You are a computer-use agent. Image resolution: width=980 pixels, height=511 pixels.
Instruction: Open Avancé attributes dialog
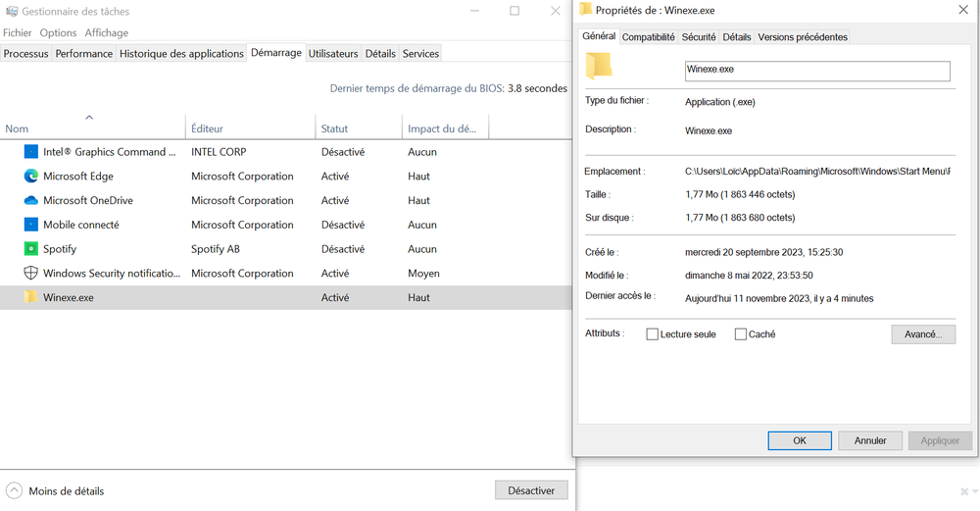tap(922, 334)
